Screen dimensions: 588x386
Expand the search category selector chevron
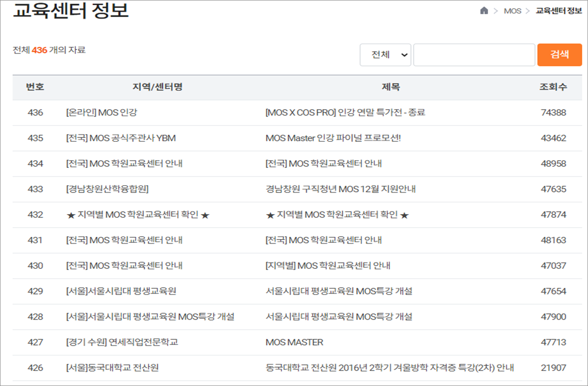coord(404,55)
